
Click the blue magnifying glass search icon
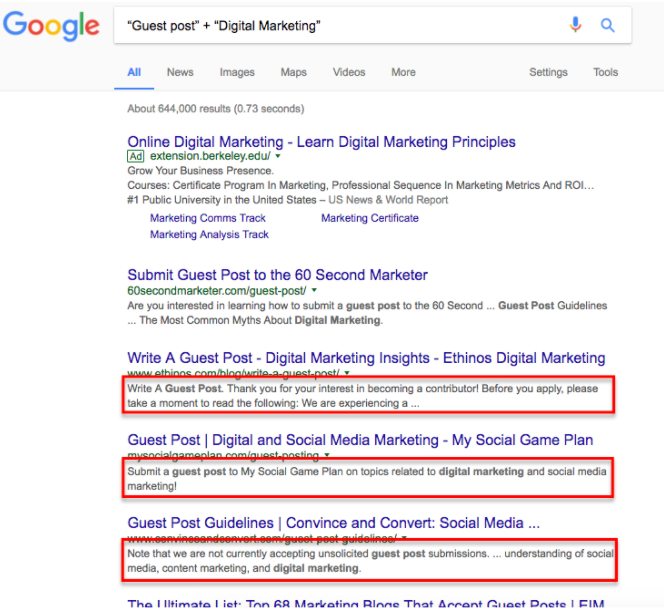(608, 26)
